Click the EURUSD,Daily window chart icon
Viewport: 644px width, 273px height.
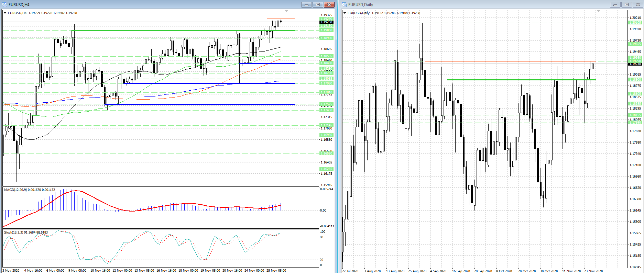tap(344, 4)
